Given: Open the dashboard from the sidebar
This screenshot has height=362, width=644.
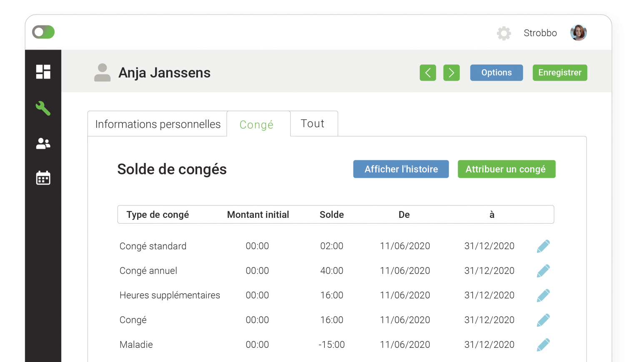Looking at the screenshot, I should tap(43, 72).
